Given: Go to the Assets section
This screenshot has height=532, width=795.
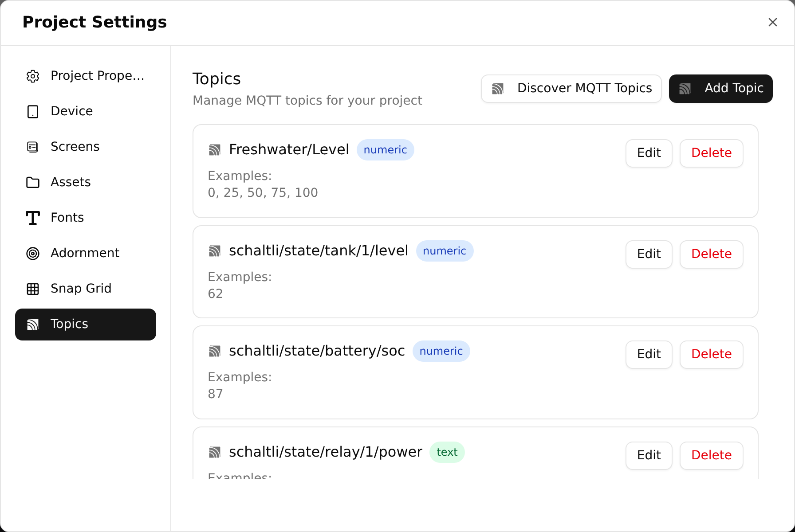Looking at the screenshot, I should coord(86,183).
